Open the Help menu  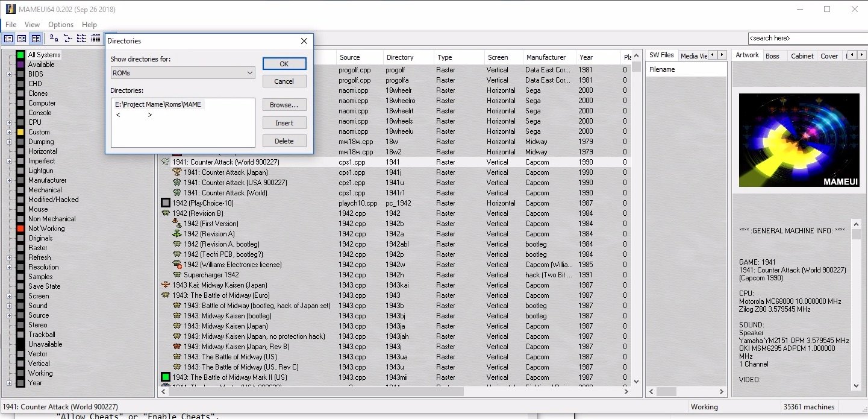[x=89, y=25]
